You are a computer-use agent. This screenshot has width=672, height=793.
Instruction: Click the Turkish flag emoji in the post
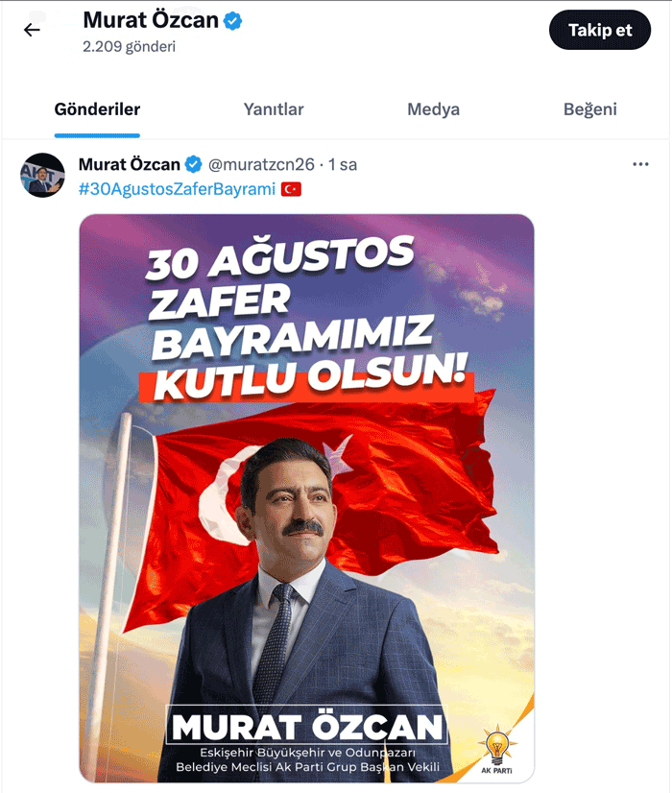click(x=291, y=189)
